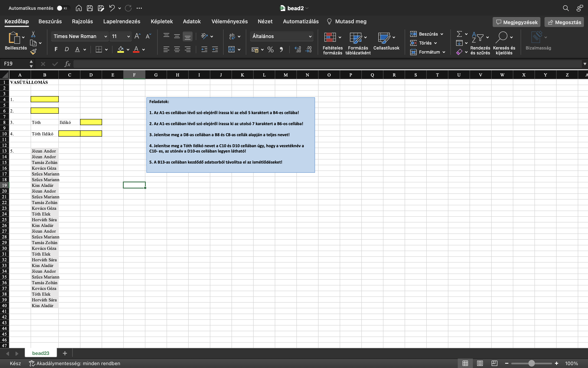Click the text orientation icon

204,36
